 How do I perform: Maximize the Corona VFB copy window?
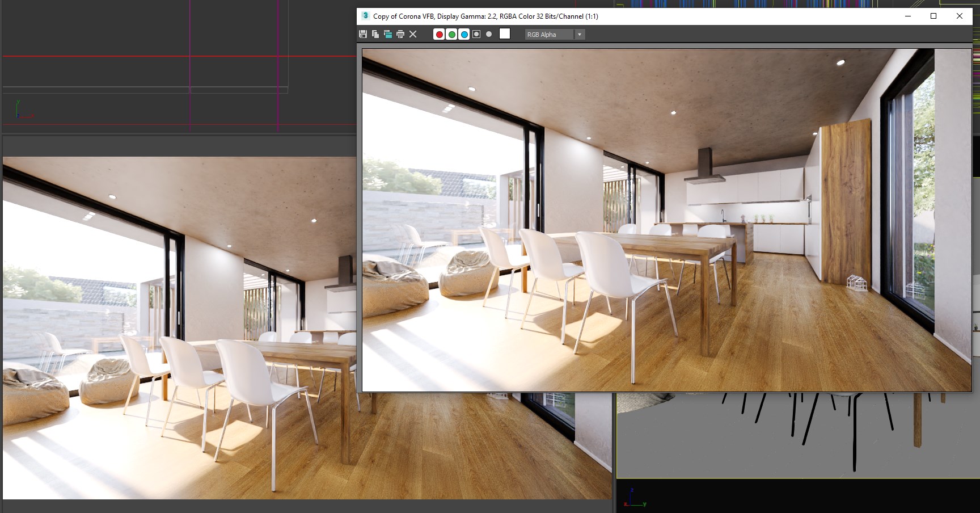pos(933,16)
